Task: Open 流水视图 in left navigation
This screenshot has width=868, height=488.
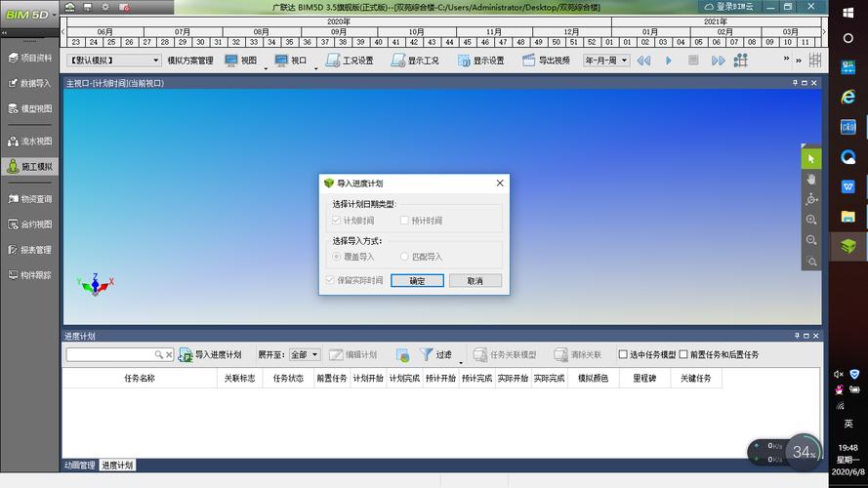Action: point(29,141)
